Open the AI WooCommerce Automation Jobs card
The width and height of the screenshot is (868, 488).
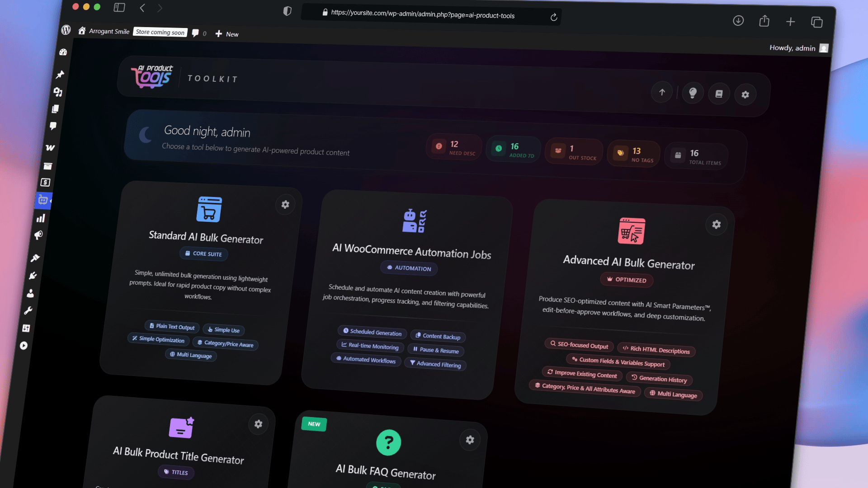tap(411, 251)
